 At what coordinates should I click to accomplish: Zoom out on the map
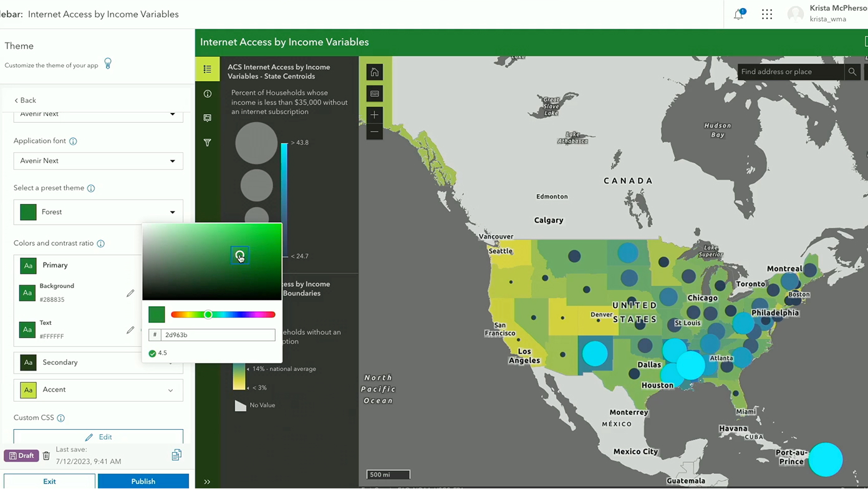point(375,132)
